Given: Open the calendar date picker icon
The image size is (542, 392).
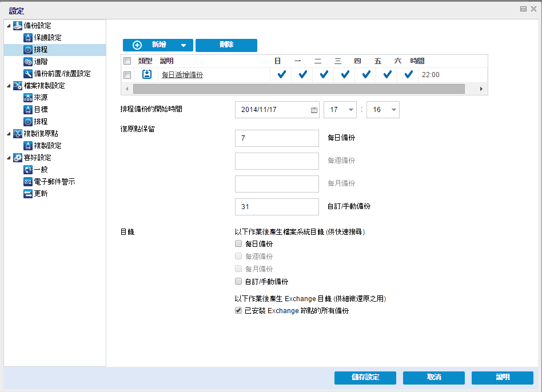Looking at the screenshot, I should pos(314,110).
